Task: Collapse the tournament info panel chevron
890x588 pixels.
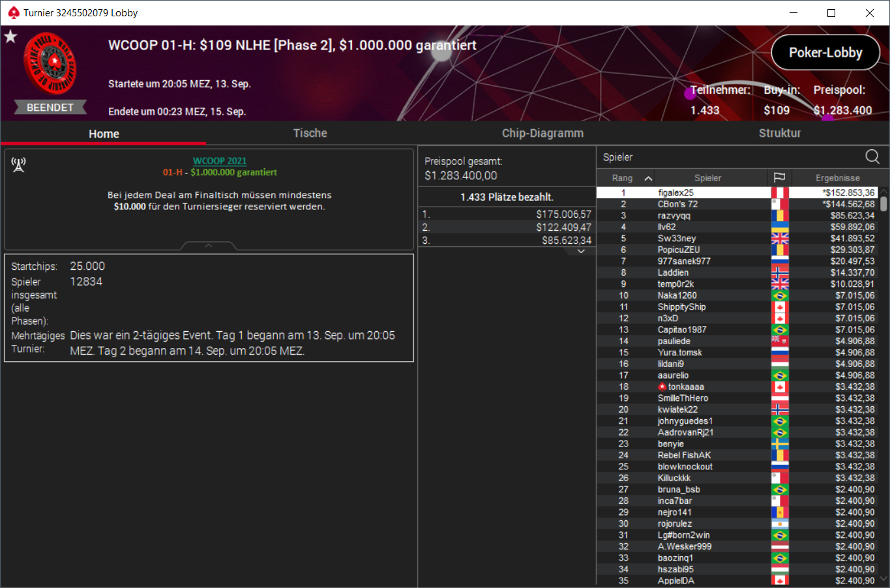Action: click(x=209, y=246)
